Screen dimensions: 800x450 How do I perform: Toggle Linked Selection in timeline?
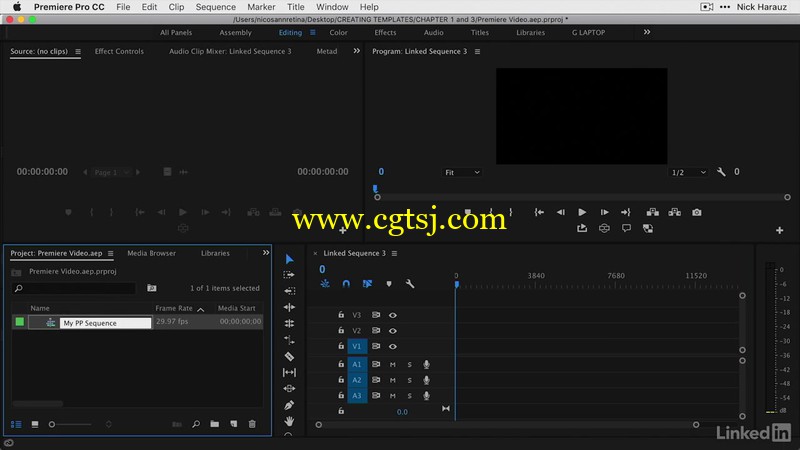click(367, 284)
